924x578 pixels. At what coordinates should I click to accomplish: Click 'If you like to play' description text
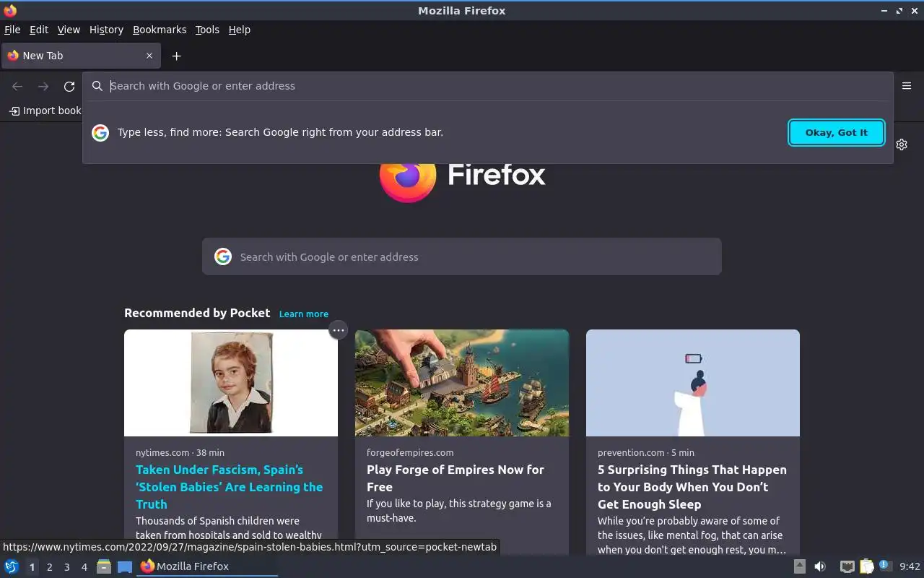459,511
